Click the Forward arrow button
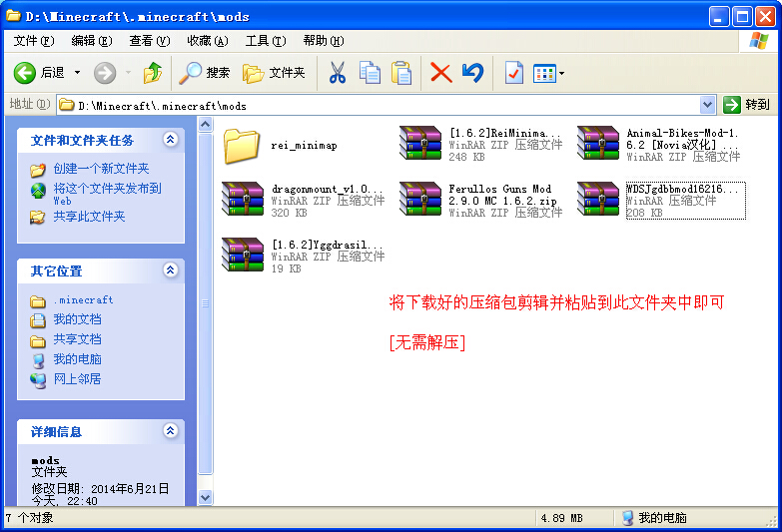This screenshot has height=532, width=782. tap(105, 73)
